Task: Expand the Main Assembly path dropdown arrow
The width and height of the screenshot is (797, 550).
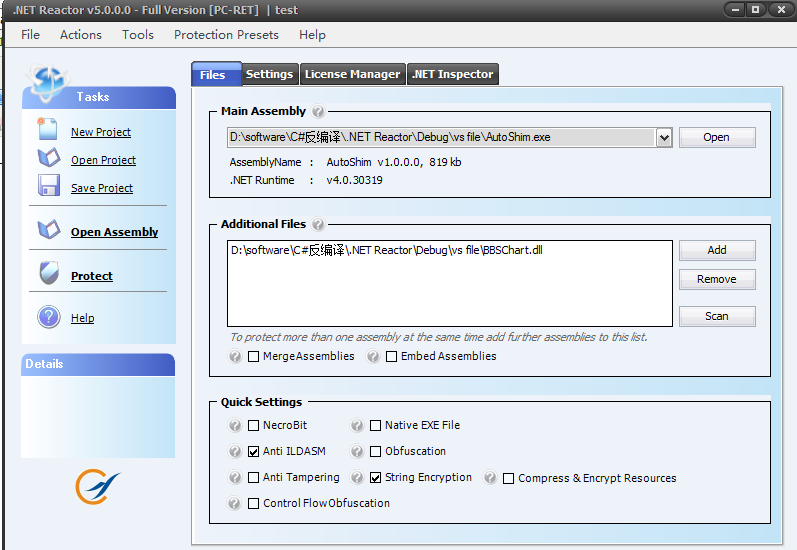Action: point(664,137)
